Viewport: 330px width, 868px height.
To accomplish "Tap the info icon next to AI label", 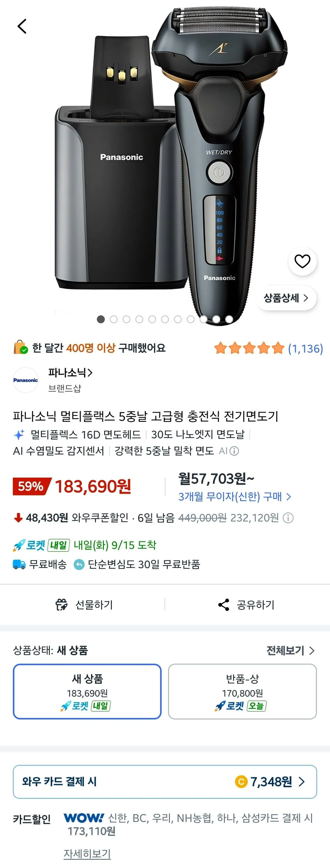I will click(234, 451).
